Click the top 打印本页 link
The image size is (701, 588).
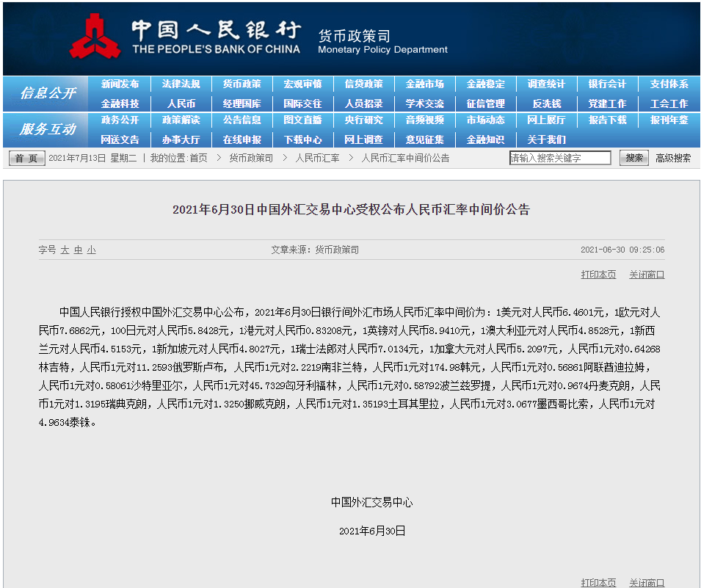pyautogui.click(x=598, y=275)
